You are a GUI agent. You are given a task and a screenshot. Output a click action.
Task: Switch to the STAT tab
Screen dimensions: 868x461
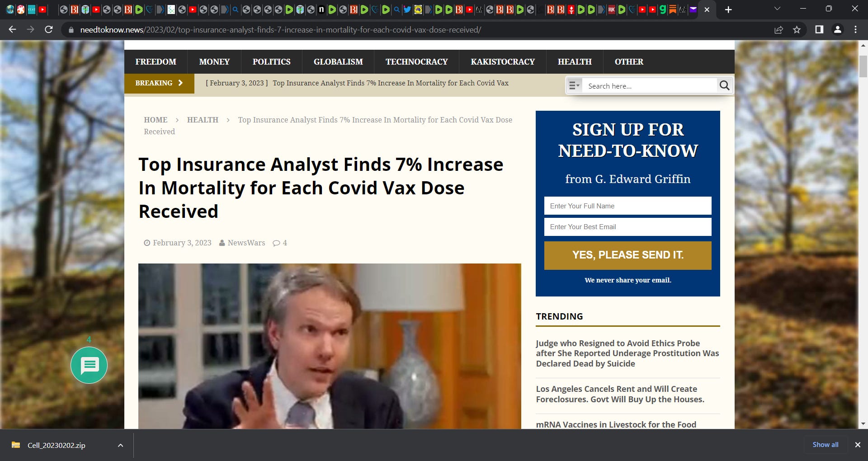pyautogui.click(x=31, y=9)
